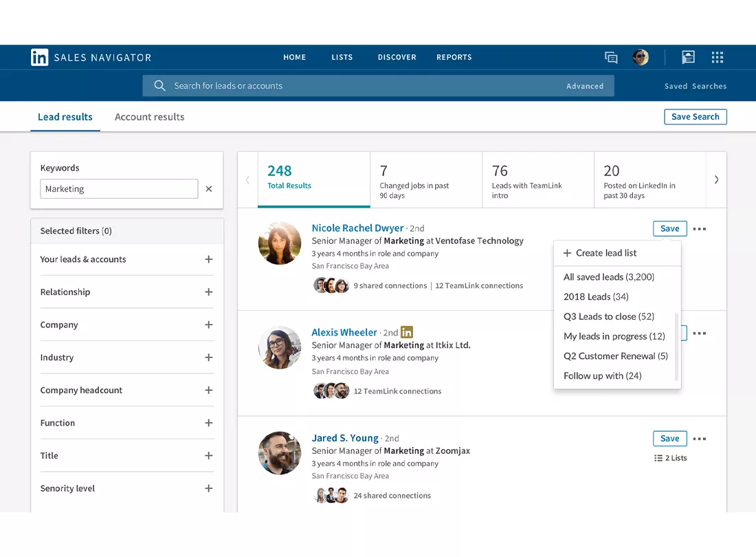This screenshot has width=756, height=557.
Task: Open the user profile avatar menu
Action: coord(641,57)
